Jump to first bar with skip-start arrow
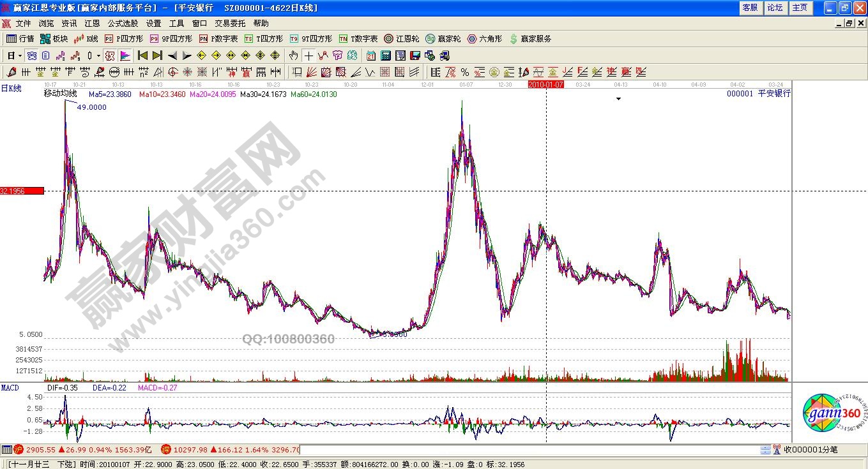 tap(143, 56)
